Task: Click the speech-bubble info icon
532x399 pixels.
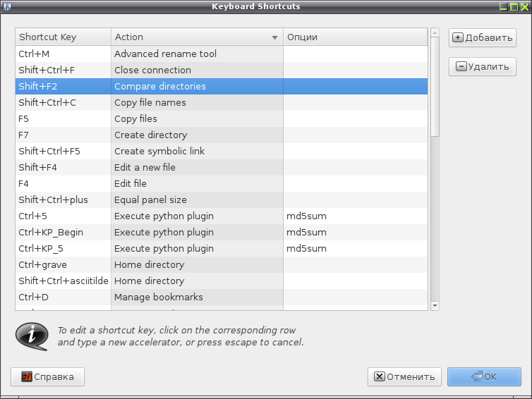Action: pyautogui.click(x=32, y=336)
